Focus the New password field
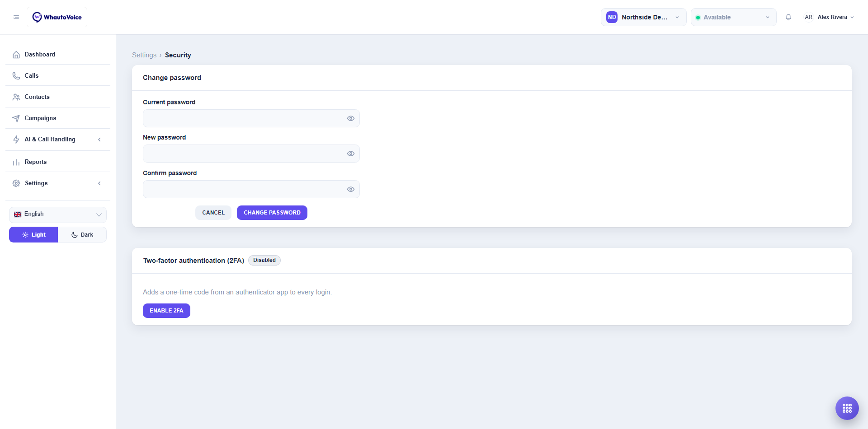 [251, 154]
